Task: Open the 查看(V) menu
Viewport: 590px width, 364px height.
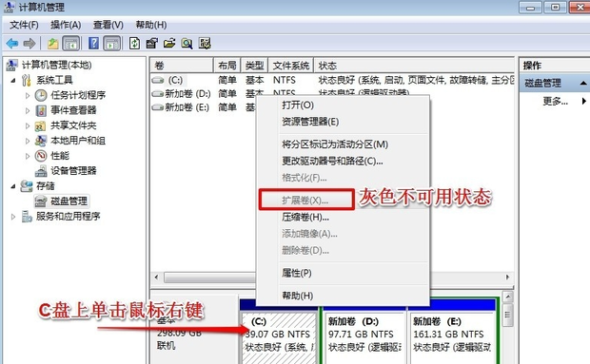Action: click(x=108, y=25)
